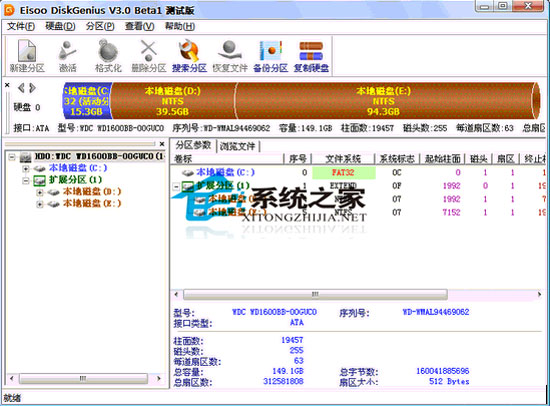Screen dimensions: 550x406
Task: Click partition table scrollbar right arrow
Action: (539, 294)
